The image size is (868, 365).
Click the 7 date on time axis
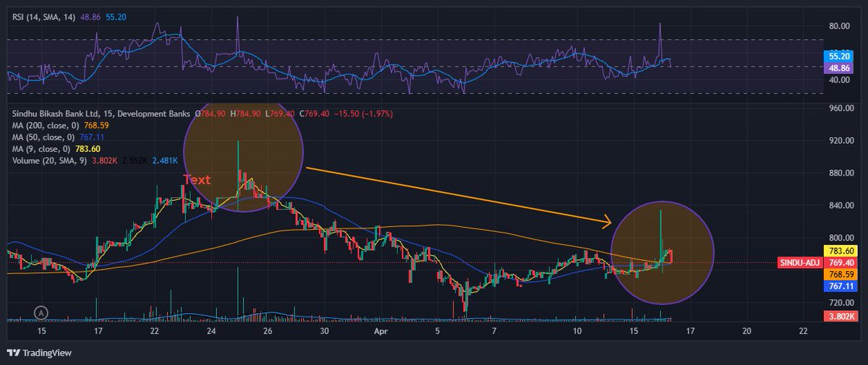click(x=494, y=330)
